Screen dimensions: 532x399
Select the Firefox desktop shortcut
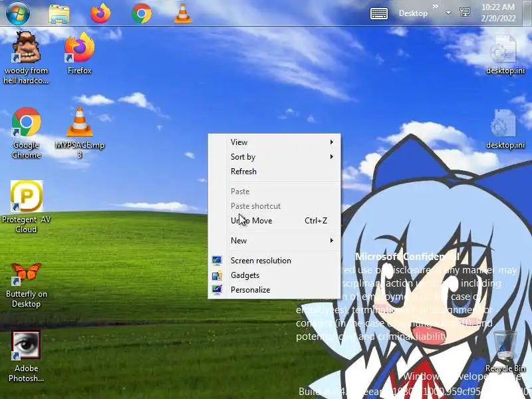click(x=80, y=53)
